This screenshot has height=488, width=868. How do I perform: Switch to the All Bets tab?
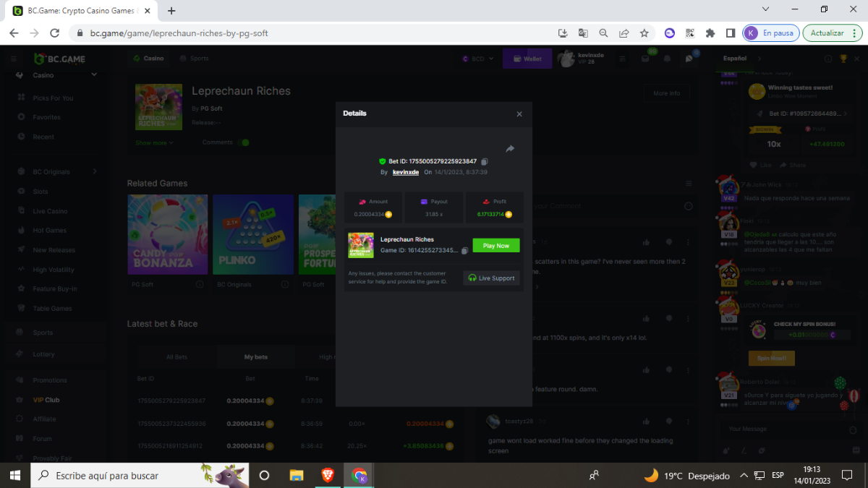pyautogui.click(x=176, y=357)
